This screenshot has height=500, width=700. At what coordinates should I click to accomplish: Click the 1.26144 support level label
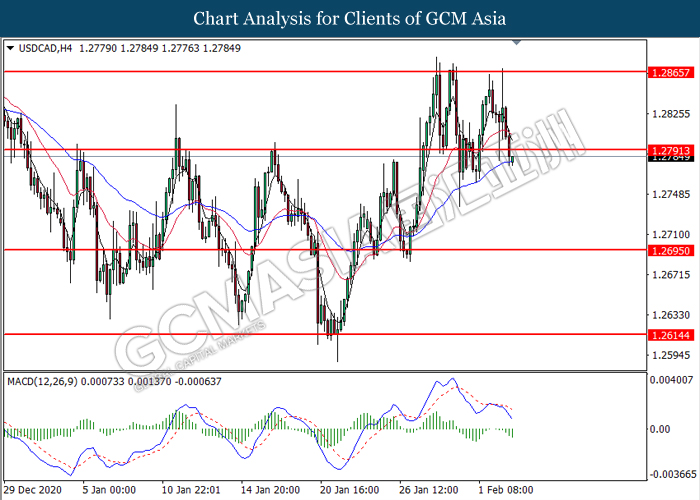coord(671,335)
